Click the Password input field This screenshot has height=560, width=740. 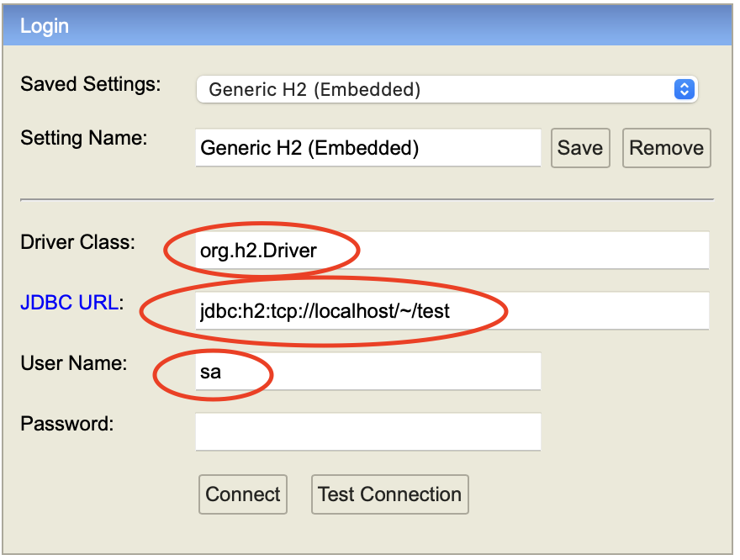[x=368, y=431]
